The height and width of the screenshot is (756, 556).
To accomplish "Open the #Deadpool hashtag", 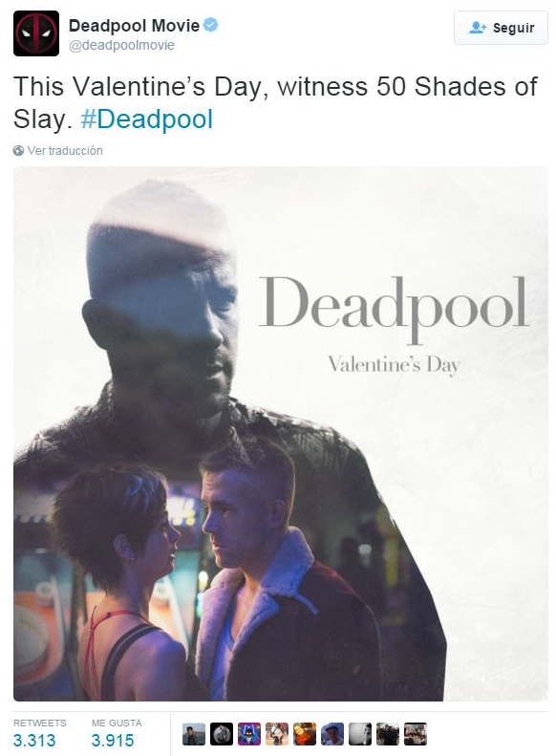I will [x=146, y=119].
